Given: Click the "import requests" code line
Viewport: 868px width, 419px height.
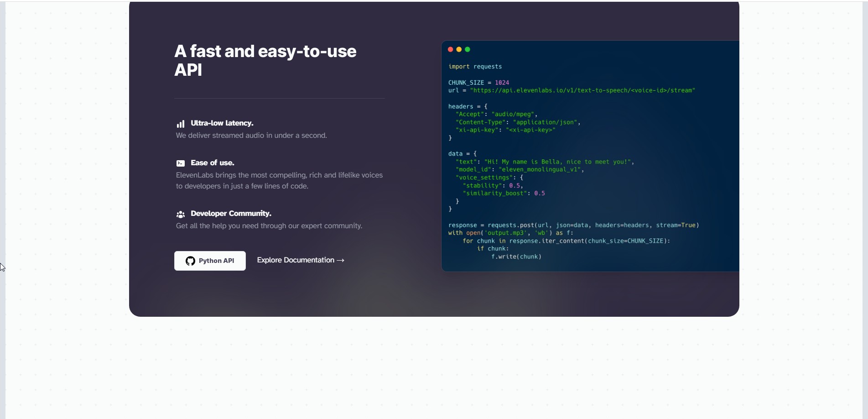Looking at the screenshot, I should click(x=475, y=67).
